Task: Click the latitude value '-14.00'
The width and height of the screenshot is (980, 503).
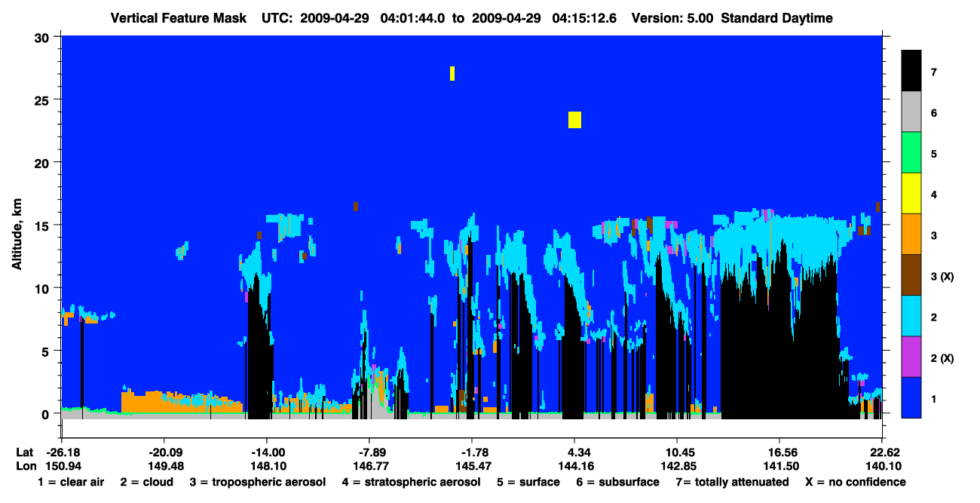Action: click(267, 452)
